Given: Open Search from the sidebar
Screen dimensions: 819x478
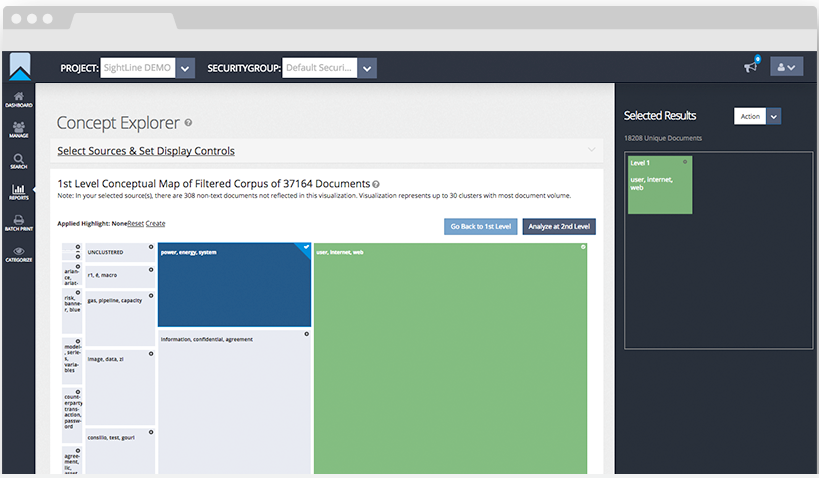Looking at the screenshot, I should pos(19,161).
